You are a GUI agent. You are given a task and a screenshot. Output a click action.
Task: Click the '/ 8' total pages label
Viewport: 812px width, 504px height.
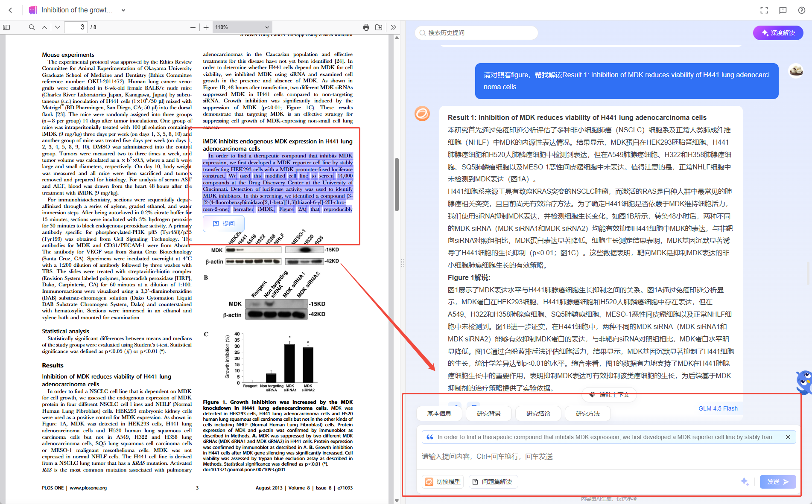click(93, 27)
